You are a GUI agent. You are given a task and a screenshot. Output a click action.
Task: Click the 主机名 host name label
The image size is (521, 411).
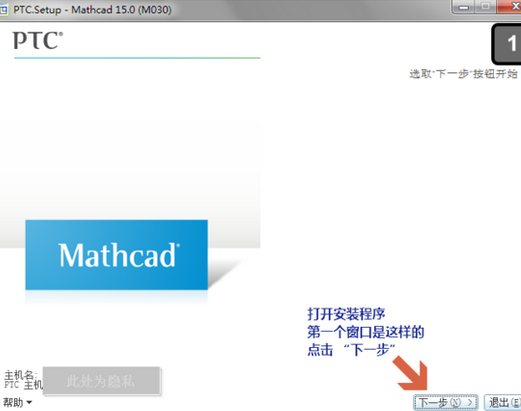pos(21,375)
